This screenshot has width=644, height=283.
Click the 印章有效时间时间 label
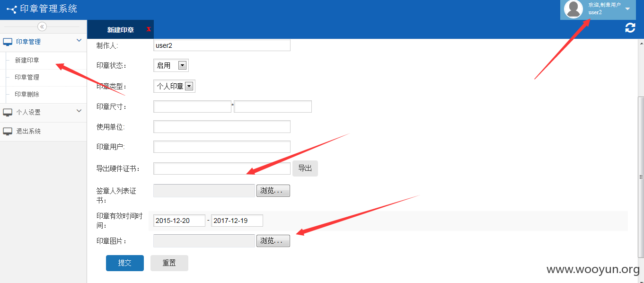click(120, 221)
